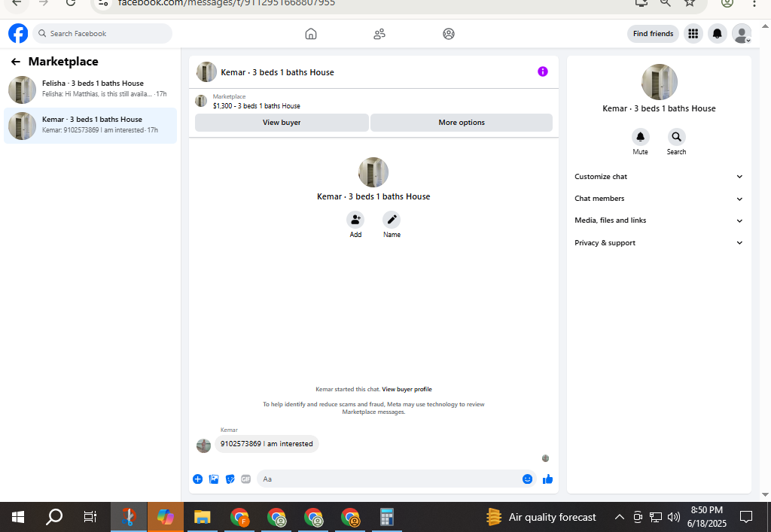Expand the Privacy & support section
Image resolution: width=771 pixels, height=532 pixels.
coord(658,242)
